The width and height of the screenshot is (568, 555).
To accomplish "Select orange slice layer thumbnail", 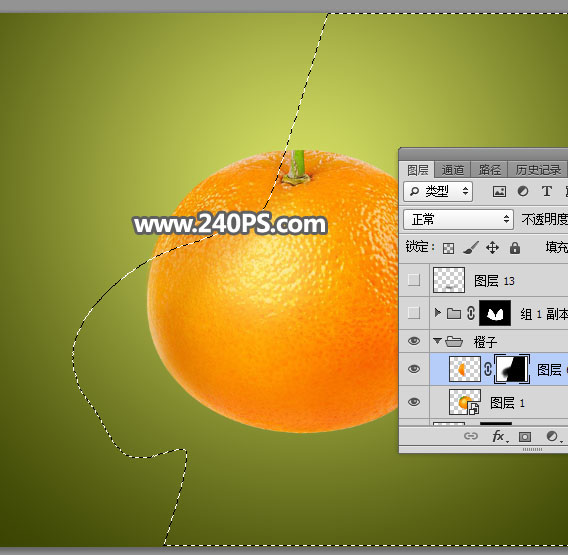I will (465, 369).
